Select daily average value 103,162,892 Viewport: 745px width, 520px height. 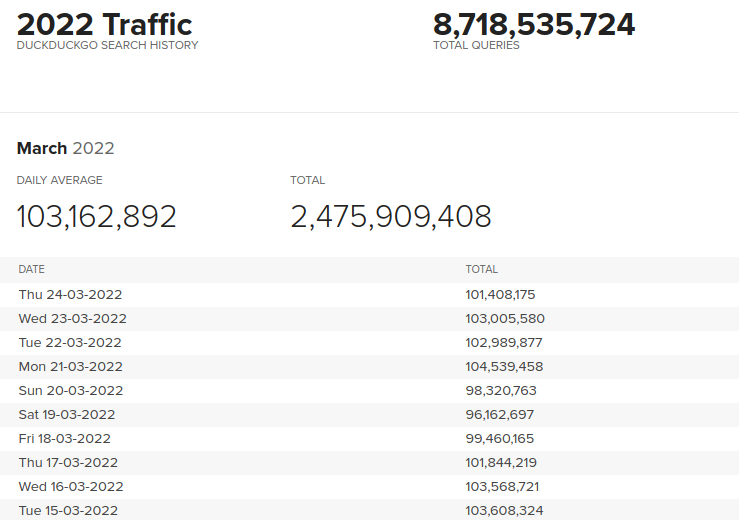tap(96, 217)
